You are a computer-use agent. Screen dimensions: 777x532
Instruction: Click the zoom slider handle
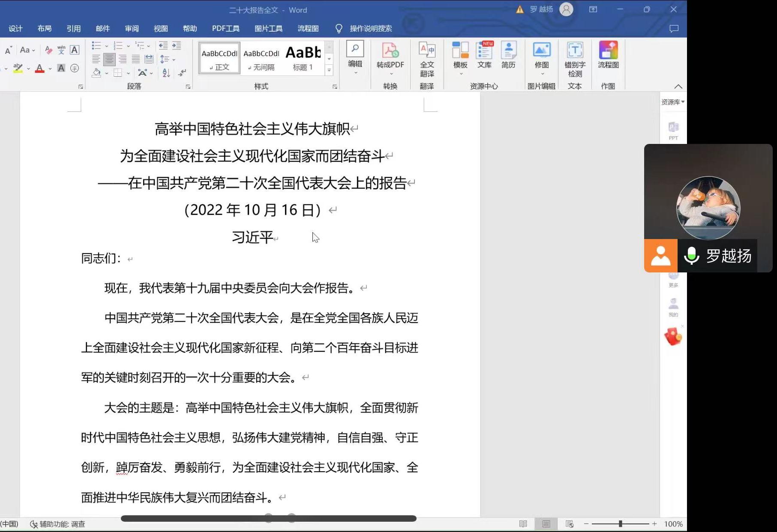click(620, 524)
